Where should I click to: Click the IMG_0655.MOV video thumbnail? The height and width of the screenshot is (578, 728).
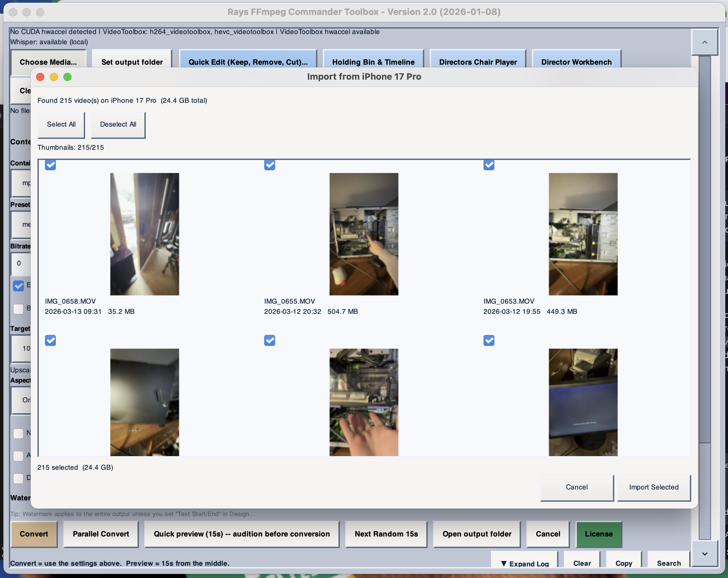point(364,234)
